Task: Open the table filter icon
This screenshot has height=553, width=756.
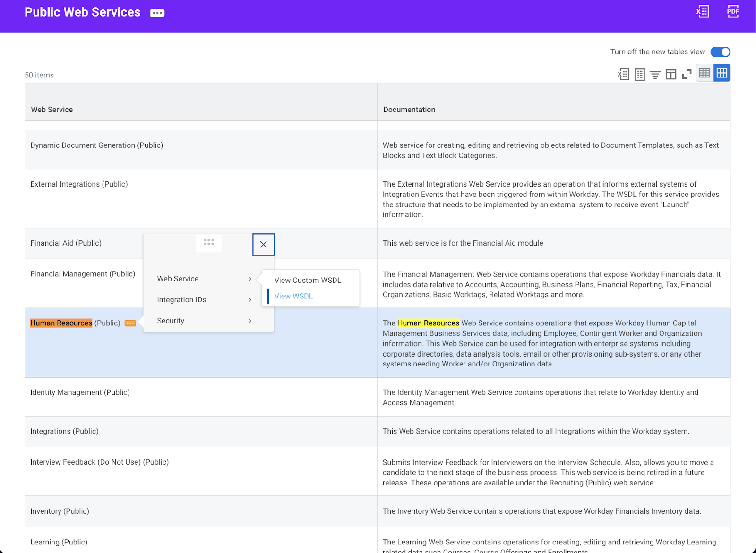Action: [655, 75]
